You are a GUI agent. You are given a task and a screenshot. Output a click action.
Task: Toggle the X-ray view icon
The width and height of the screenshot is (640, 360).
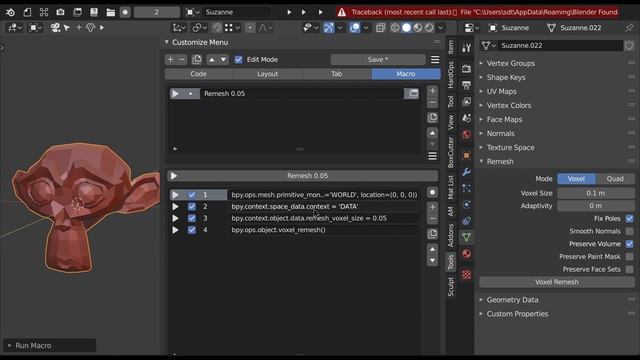380,28
